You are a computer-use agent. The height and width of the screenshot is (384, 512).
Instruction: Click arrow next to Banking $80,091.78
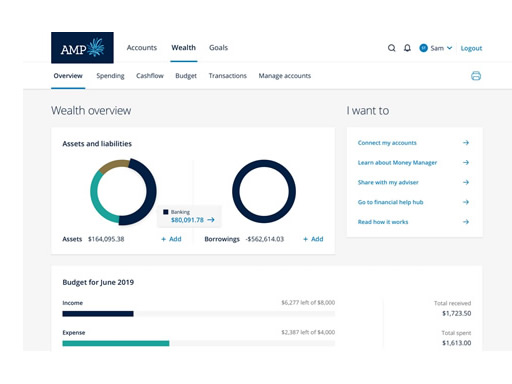211,220
